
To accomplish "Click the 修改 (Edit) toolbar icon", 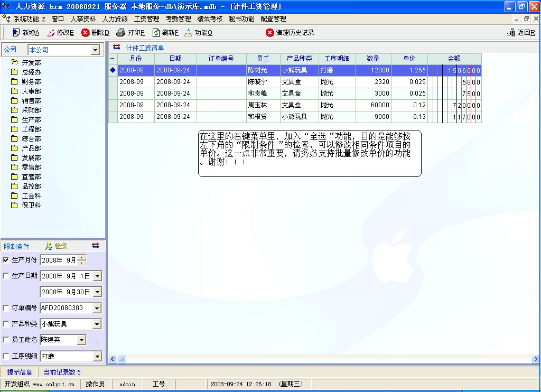I will point(51,33).
